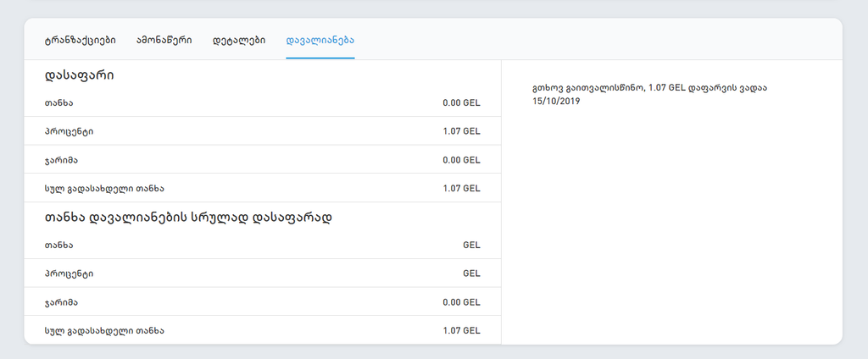
Task: Click GEL value of თანხა under სრულად დასაფარად
Action: [471, 245]
